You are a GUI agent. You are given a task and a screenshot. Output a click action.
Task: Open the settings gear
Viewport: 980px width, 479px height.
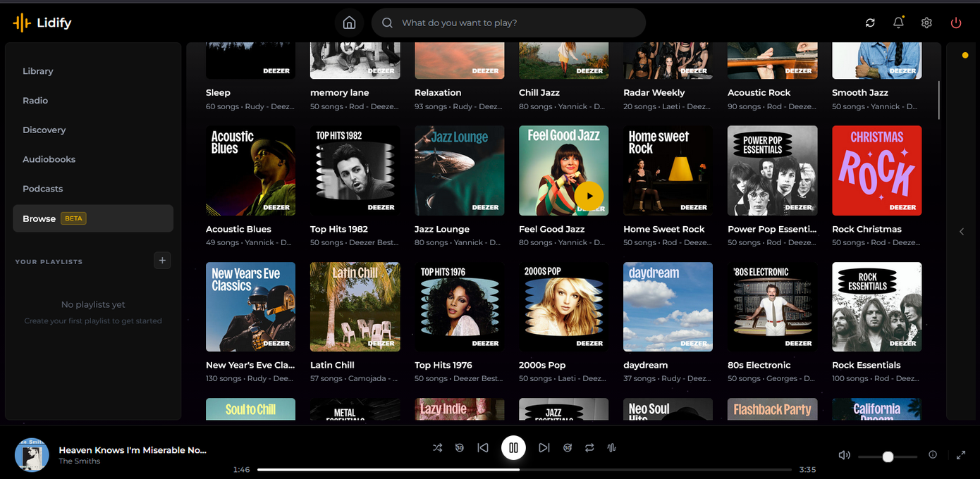tap(926, 23)
